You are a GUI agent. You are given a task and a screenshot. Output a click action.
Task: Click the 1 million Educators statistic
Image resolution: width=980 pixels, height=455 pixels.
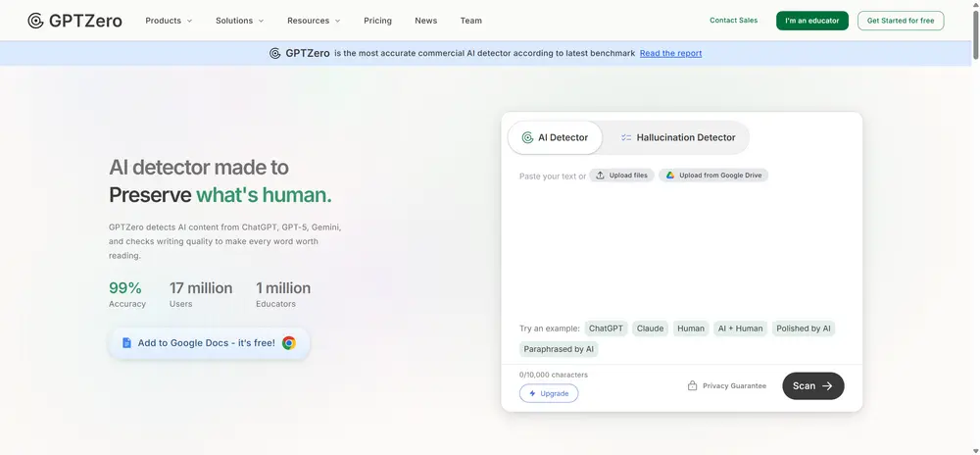tap(283, 295)
